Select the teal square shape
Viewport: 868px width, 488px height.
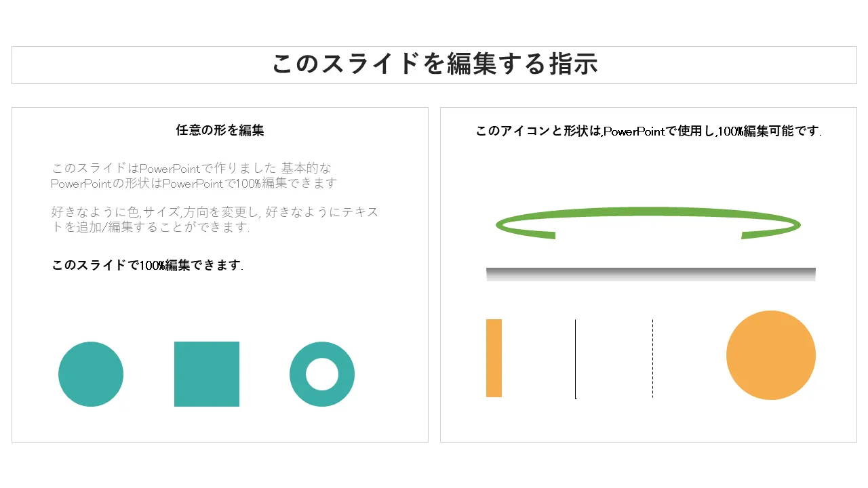[x=207, y=374]
